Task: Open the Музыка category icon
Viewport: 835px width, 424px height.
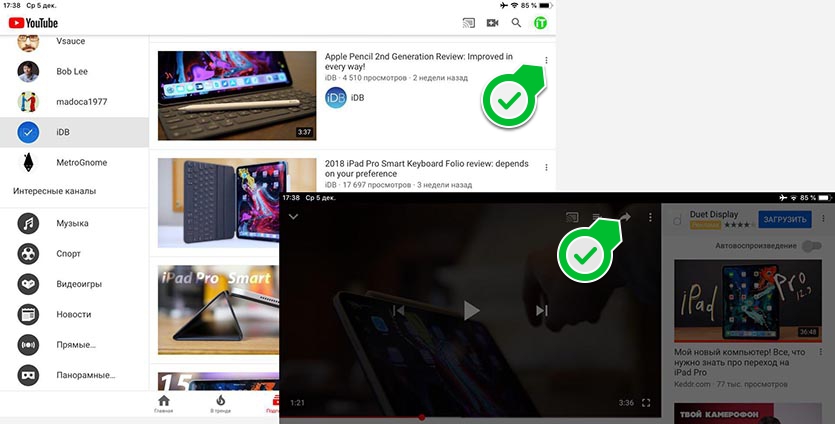Action: pyautogui.click(x=28, y=223)
